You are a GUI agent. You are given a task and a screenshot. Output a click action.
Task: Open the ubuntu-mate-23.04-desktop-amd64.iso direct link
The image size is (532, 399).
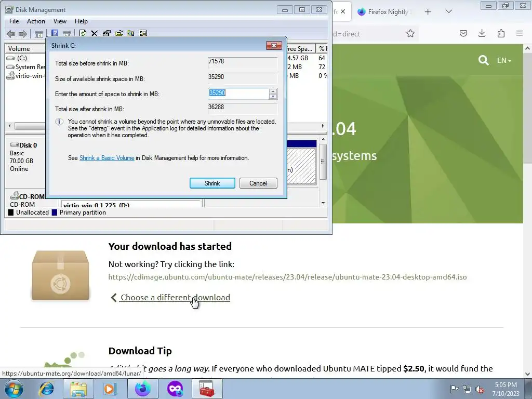tap(287, 277)
